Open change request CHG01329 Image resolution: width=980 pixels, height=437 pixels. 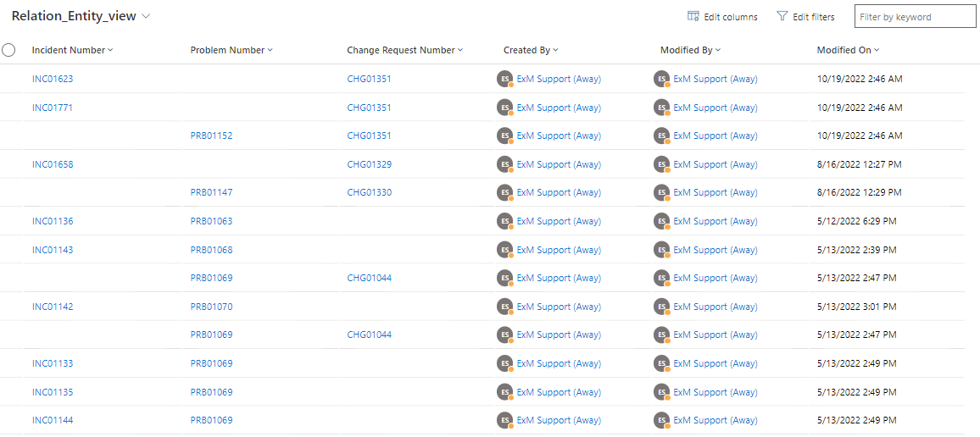pyautogui.click(x=370, y=164)
